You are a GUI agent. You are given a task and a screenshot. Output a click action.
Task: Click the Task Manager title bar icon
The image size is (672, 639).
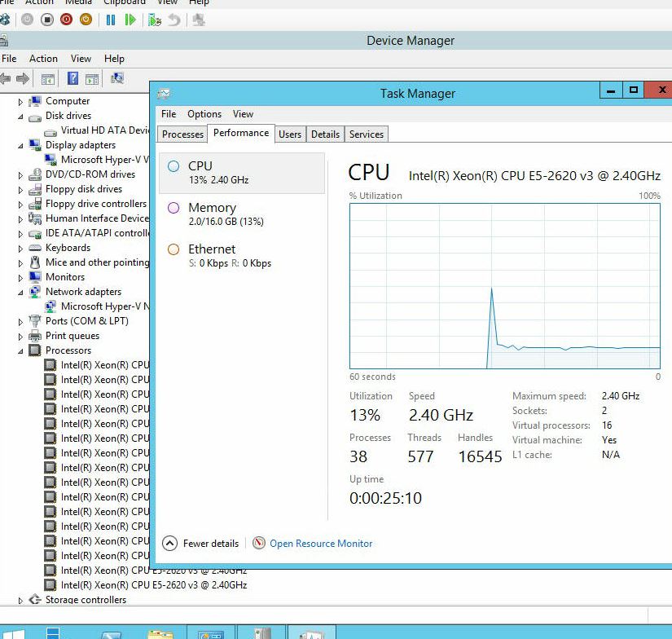164,94
